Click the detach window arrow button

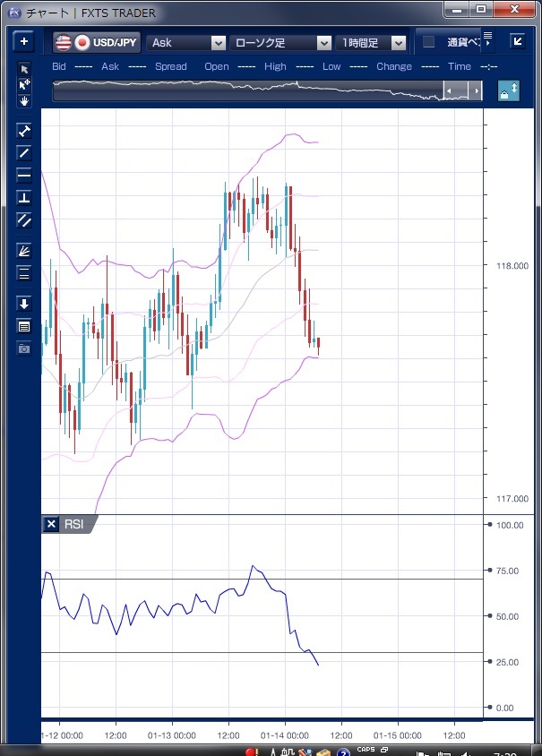(518, 41)
